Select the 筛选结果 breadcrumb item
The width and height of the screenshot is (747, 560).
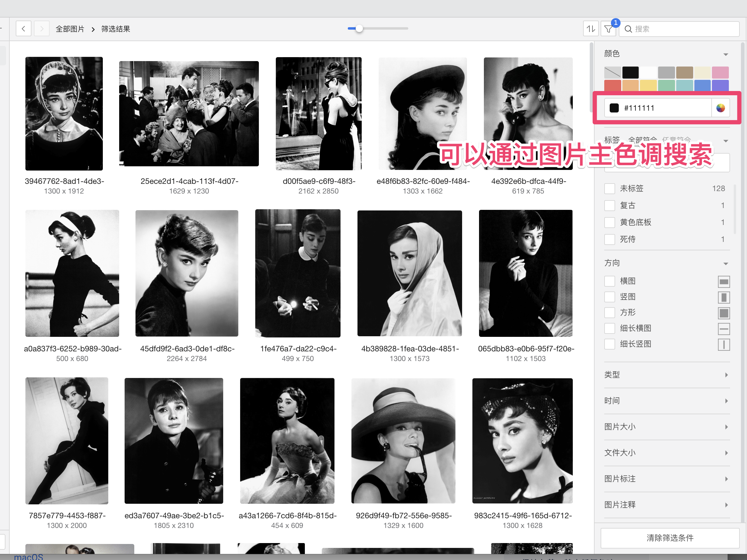click(116, 29)
